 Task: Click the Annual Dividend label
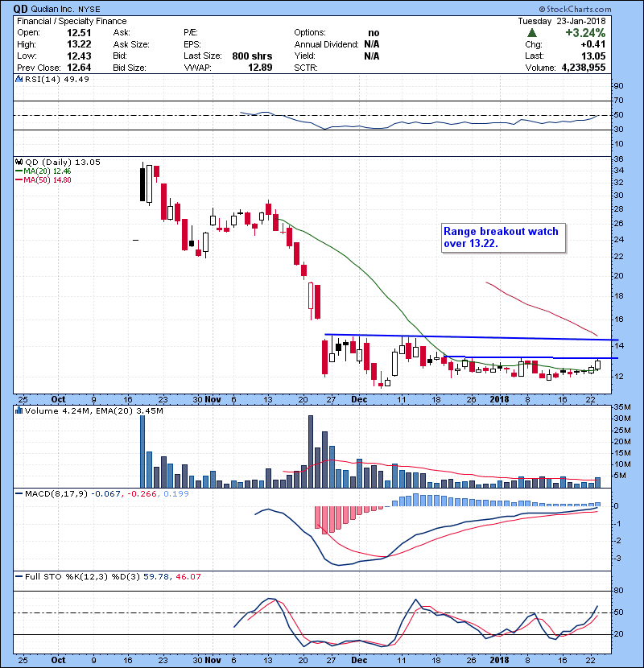[x=326, y=44]
